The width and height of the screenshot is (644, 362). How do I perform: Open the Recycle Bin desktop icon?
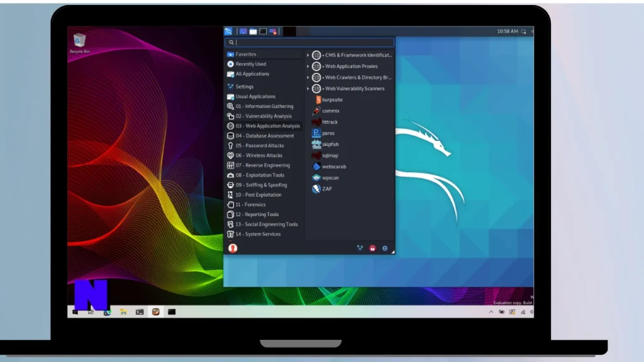coord(79,43)
